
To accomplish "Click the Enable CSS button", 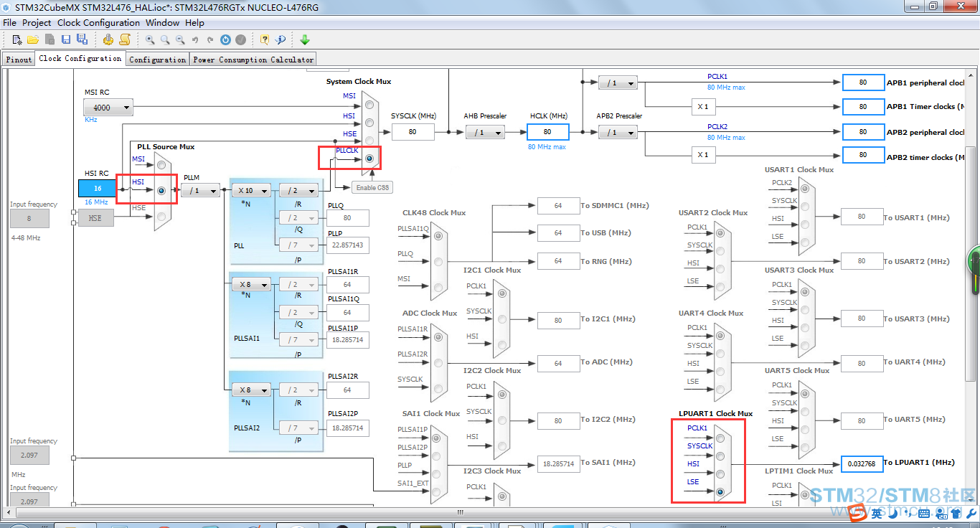I will (372, 187).
